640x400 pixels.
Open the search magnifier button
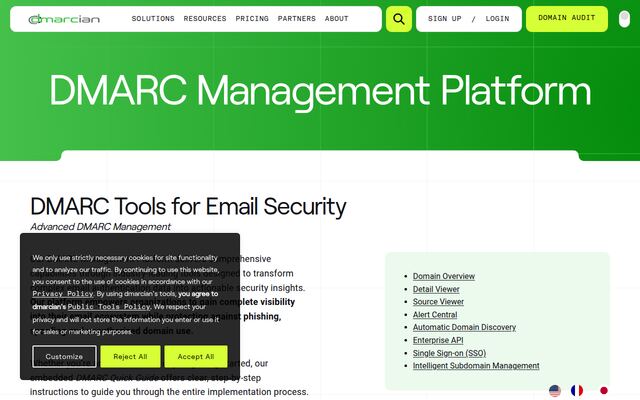399,19
